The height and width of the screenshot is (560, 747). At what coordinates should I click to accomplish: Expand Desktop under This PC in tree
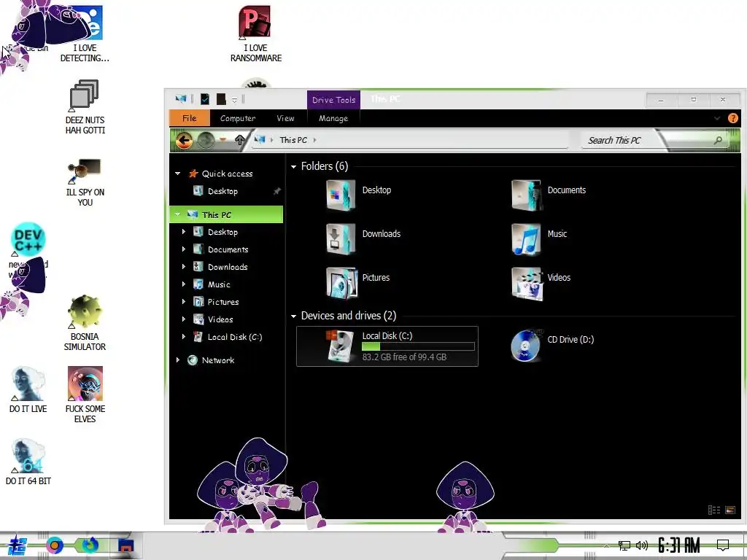(184, 232)
